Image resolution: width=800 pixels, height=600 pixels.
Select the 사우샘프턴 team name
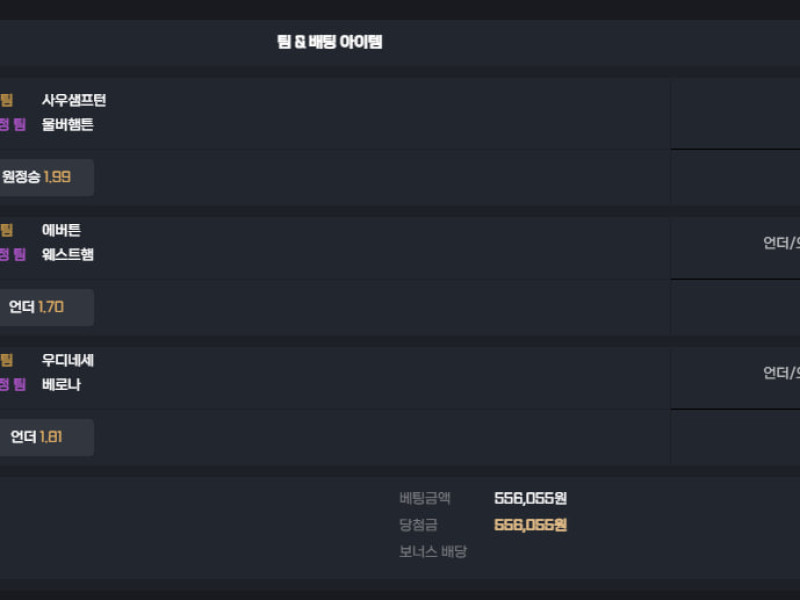coord(74,100)
